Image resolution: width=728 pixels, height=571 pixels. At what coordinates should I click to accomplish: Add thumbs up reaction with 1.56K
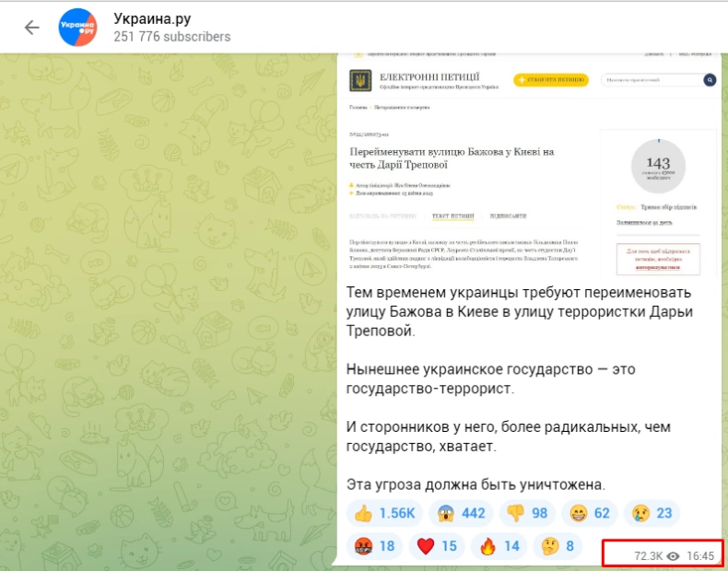(384, 513)
